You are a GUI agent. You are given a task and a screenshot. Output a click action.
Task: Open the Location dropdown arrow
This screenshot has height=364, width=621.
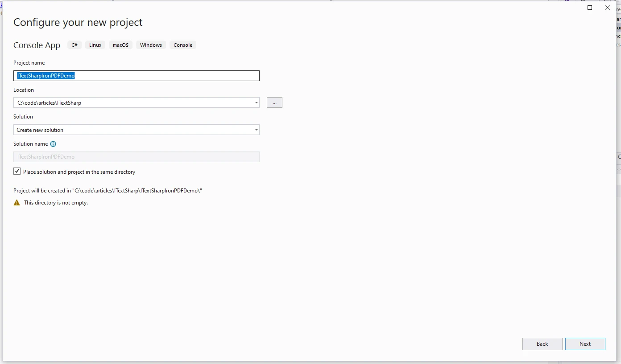(x=256, y=102)
